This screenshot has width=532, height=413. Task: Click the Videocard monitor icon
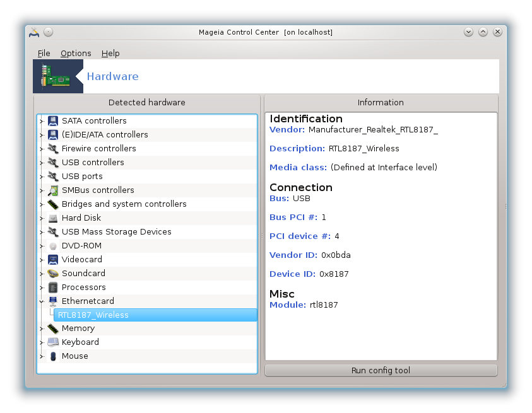(x=53, y=260)
